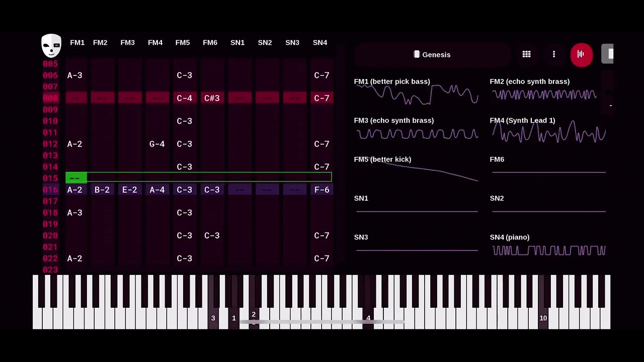Image resolution: width=644 pixels, height=362 pixels.
Task: Open the mask logo menu
Action: [x=51, y=45]
